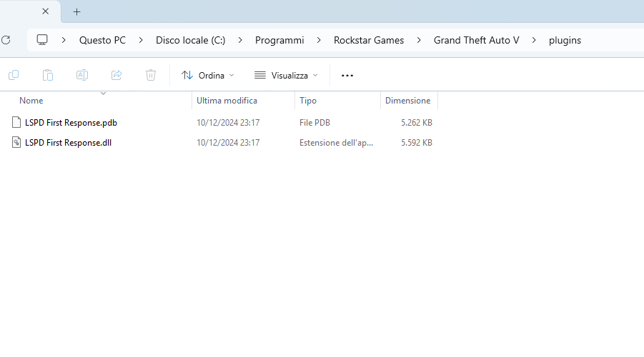Click the sort arrow above Nome
Viewport: 644px width, 357px height.
click(x=103, y=94)
